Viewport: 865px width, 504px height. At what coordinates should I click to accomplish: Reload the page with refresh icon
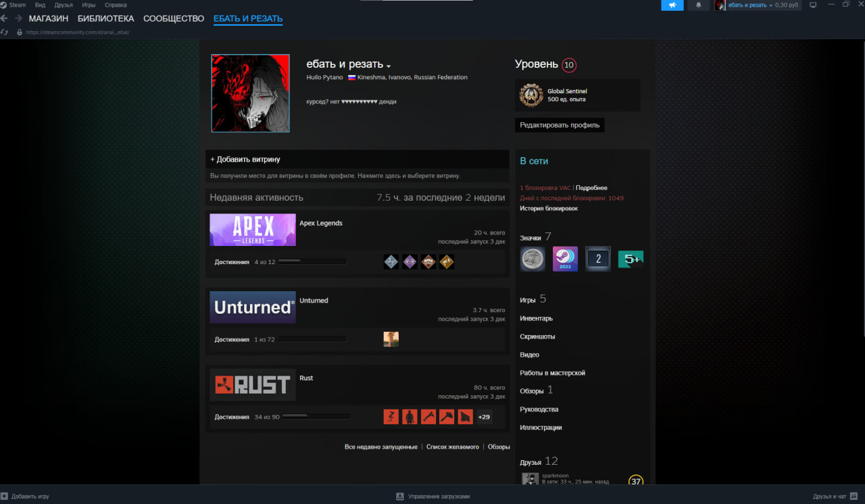point(5,32)
